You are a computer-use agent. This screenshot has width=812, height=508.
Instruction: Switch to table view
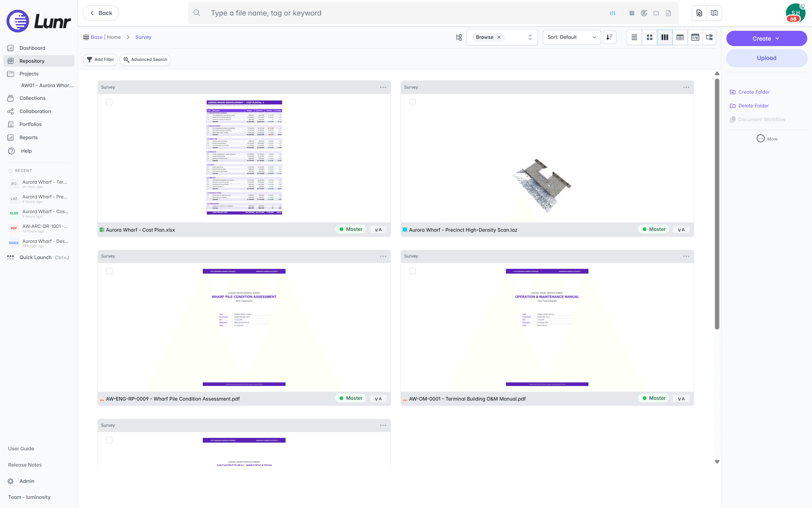coord(680,37)
